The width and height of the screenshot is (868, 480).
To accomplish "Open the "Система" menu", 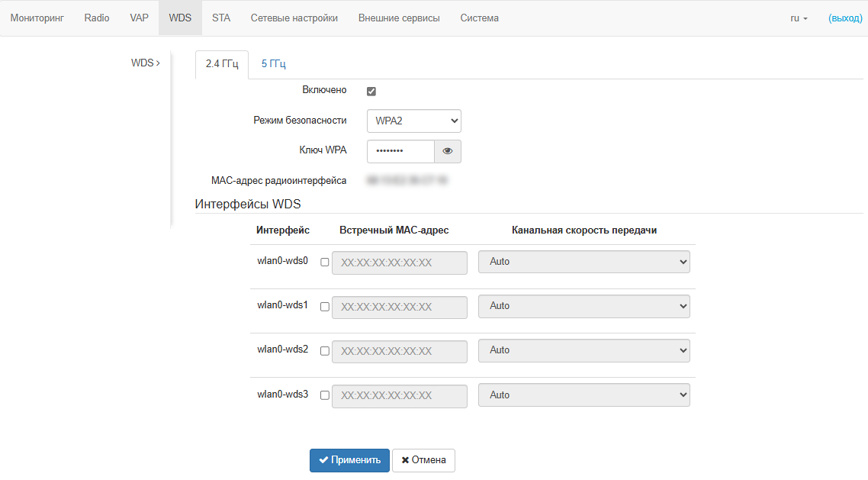I will (x=479, y=18).
